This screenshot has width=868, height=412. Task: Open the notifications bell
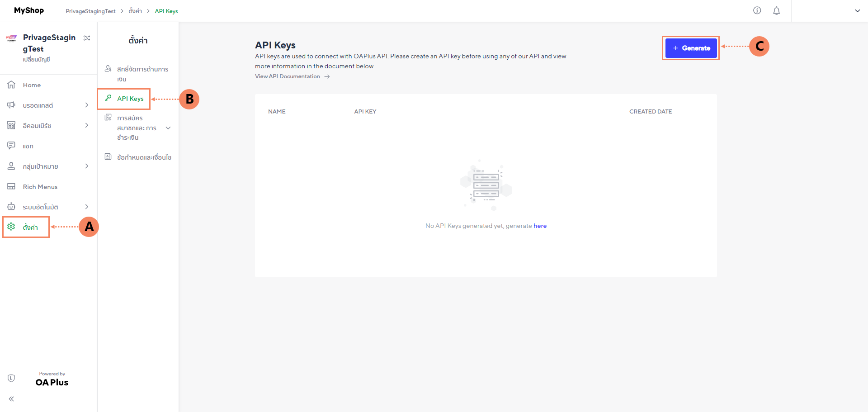pos(776,11)
